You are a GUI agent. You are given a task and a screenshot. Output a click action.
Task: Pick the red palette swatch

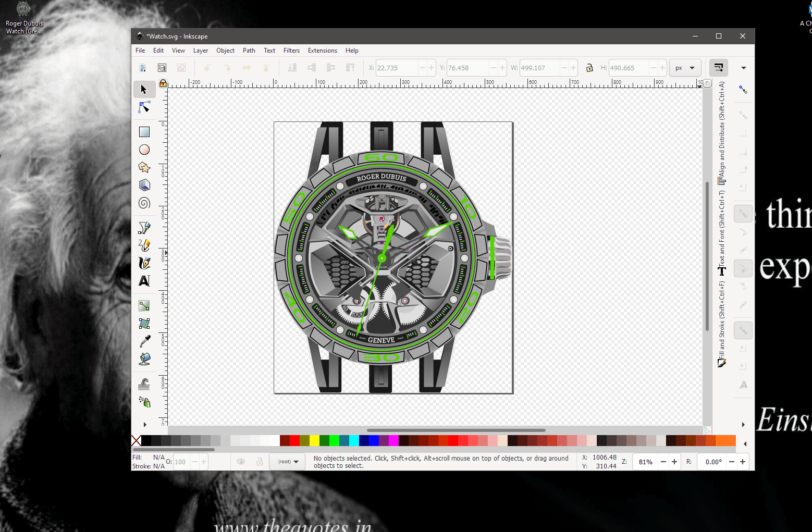[x=294, y=441]
